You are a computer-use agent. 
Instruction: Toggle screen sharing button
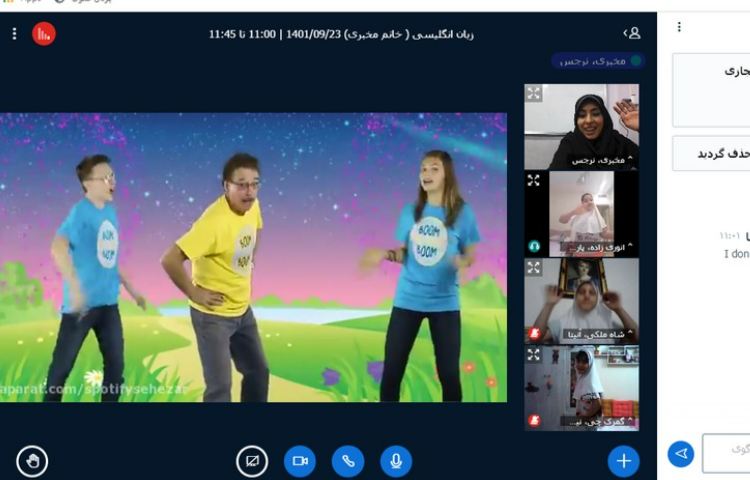(x=252, y=461)
